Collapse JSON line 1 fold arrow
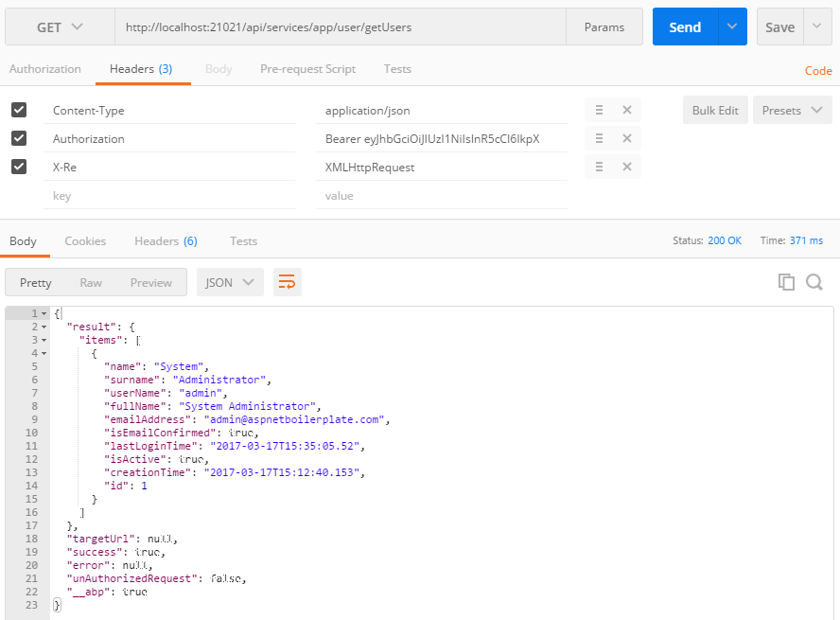This screenshot has height=620, width=840. point(44,313)
